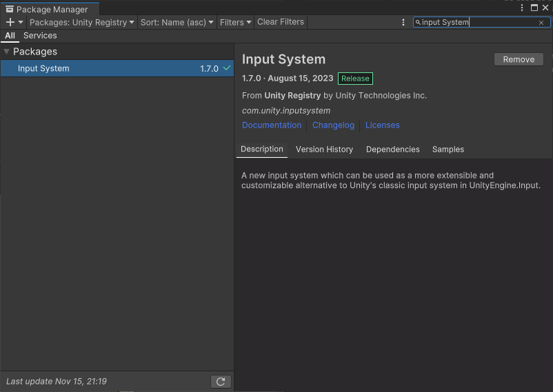Open the add package dropdown arrow
Viewport: 553px width, 392px height.
pyautogui.click(x=21, y=23)
